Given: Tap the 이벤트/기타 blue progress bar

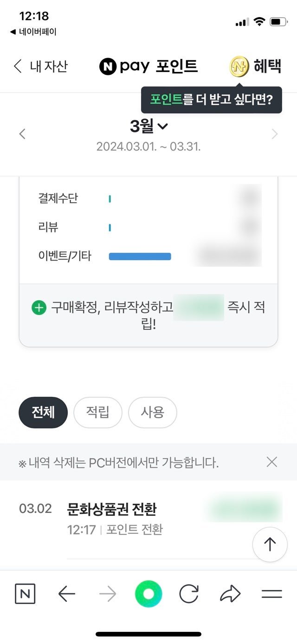Looking at the screenshot, I should click(x=140, y=256).
